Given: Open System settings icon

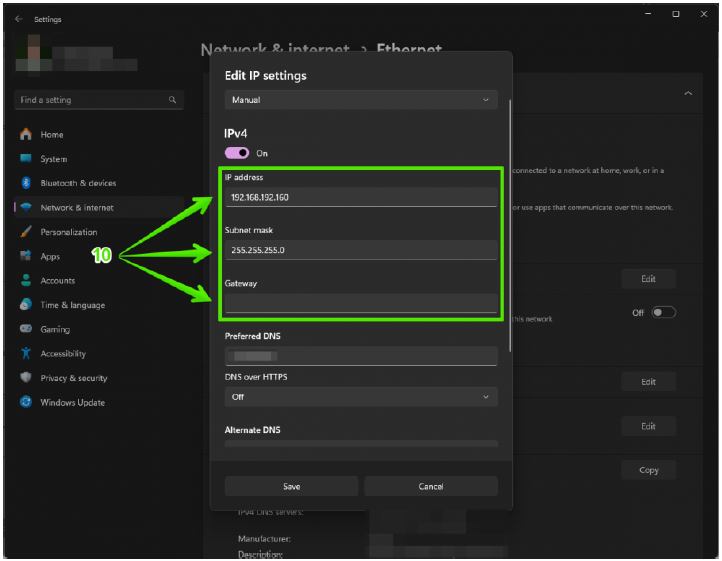Looking at the screenshot, I should (x=26, y=159).
